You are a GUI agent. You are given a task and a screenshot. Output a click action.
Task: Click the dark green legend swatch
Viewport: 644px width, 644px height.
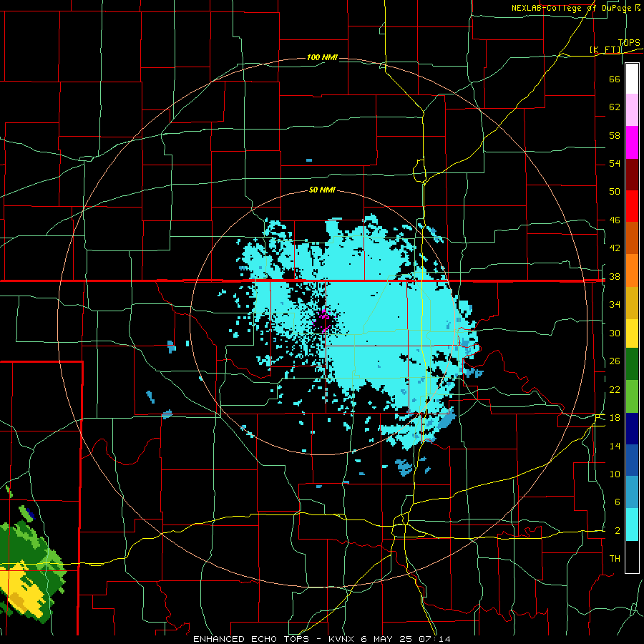(632, 364)
